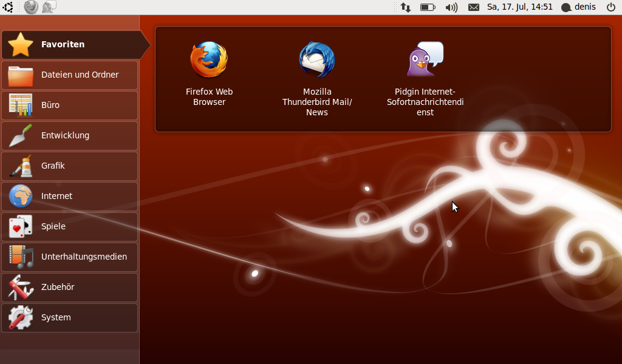The image size is (622, 364).
Task: Switch to the Unterhaltungsmedien category
Action: (x=70, y=257)
